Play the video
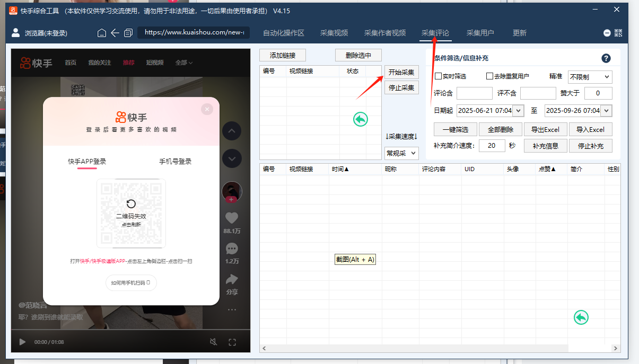This screenshot has height=364, width=639. pos(22,342)
